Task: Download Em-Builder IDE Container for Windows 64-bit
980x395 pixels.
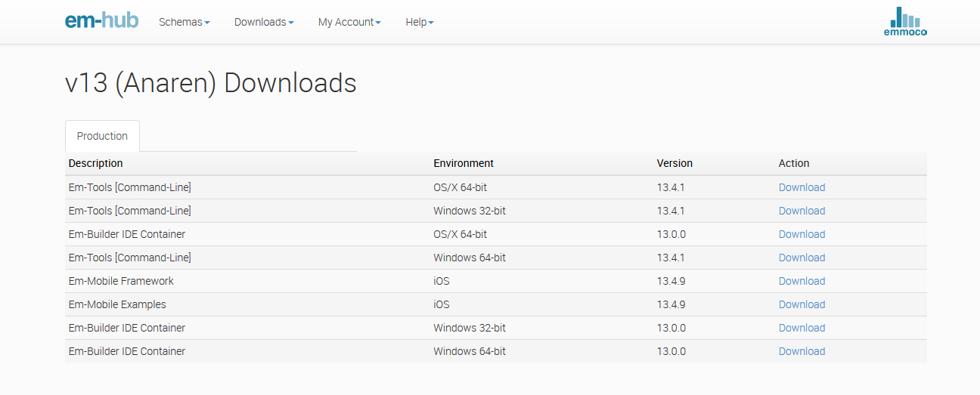Action: pos(802,351)
